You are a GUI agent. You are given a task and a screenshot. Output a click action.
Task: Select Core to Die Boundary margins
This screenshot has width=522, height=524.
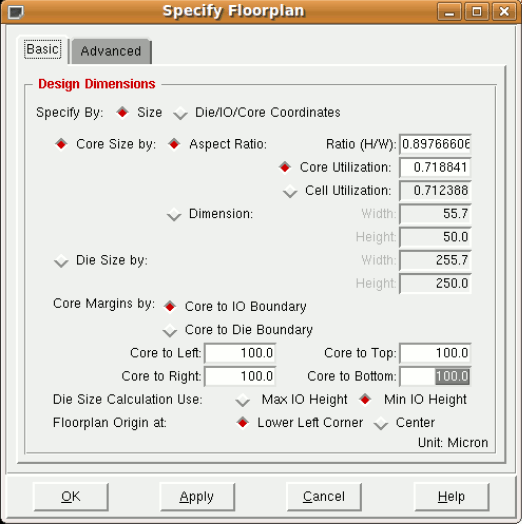pos(170,330)
